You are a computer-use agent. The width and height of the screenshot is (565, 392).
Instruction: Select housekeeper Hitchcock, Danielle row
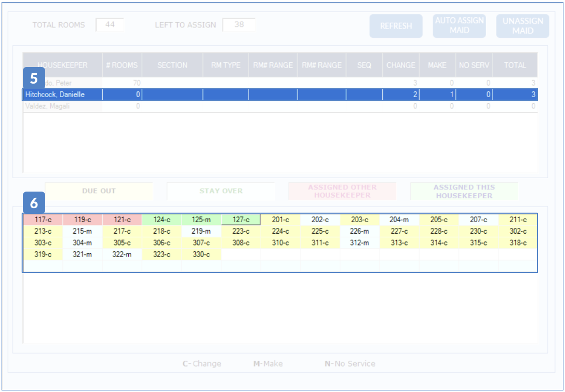click(62, 94)
